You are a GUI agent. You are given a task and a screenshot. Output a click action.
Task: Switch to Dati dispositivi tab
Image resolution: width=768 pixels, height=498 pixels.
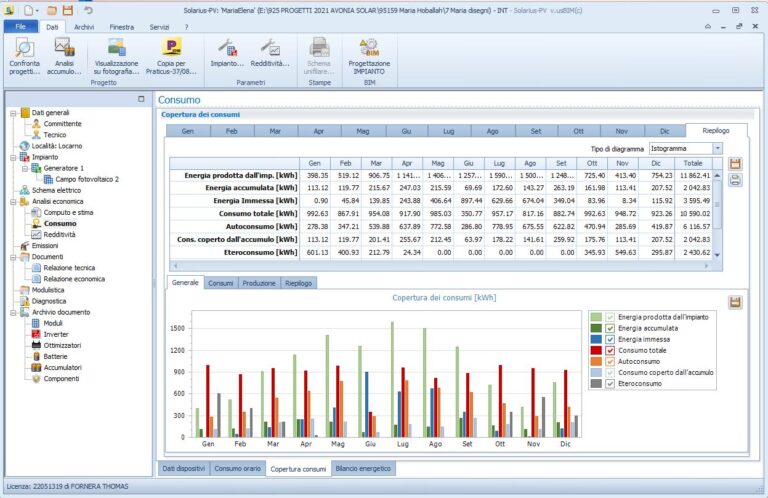tap(184, 469)
